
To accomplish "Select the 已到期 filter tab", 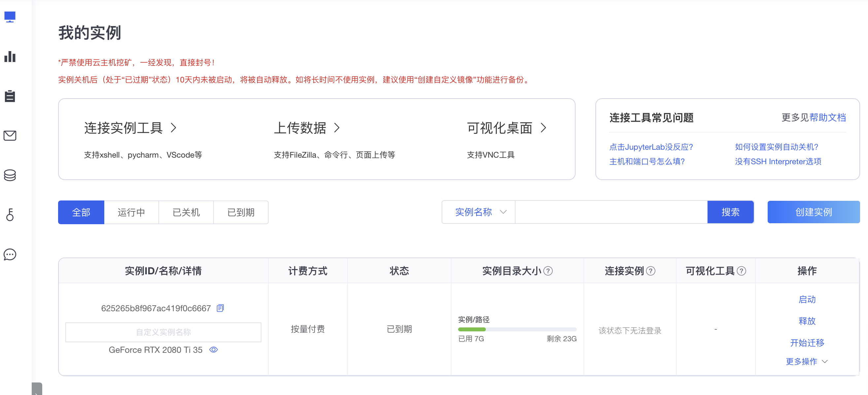I will point(241,212).
